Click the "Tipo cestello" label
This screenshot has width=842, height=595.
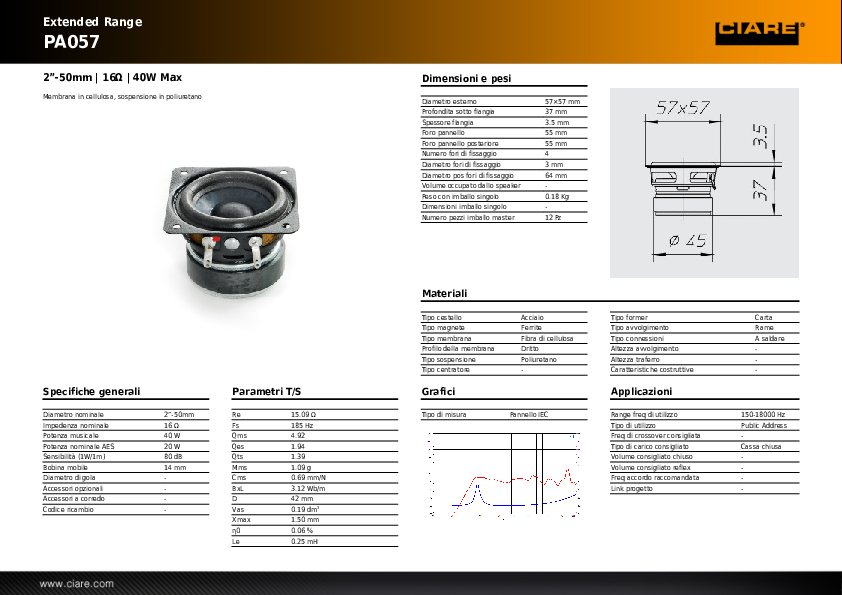441,317
